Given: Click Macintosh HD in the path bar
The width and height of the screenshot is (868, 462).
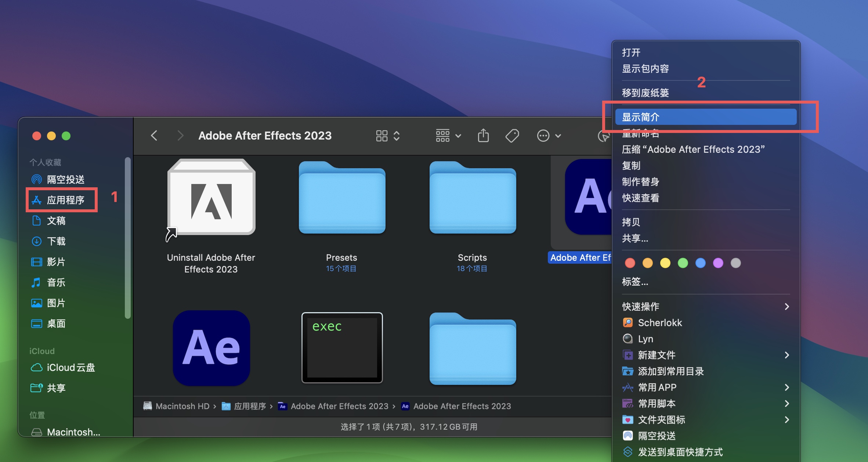Looking at the screenshot, I should click(176, 406).
